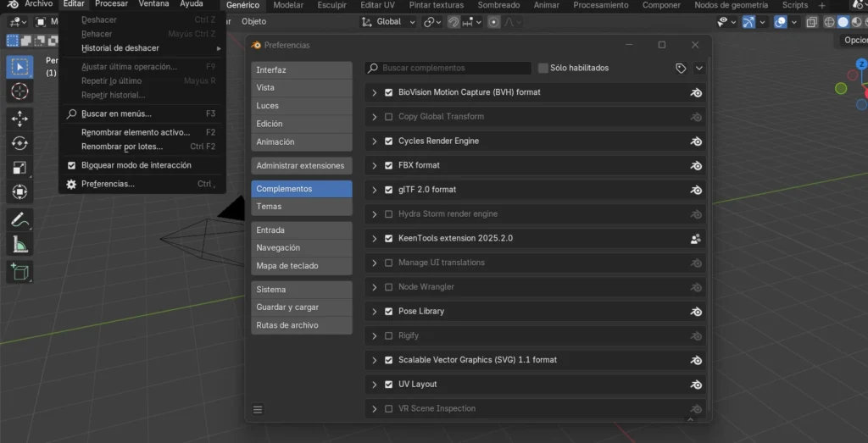Pick the Measure tool
Viewport: 868px width, 443px height.
click(19, 245)
